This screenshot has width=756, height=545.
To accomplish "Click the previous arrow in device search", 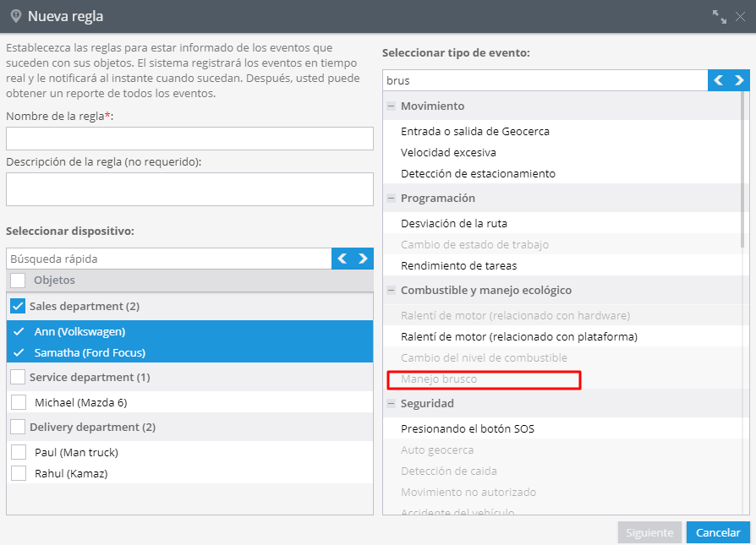I will click(342, 259).
